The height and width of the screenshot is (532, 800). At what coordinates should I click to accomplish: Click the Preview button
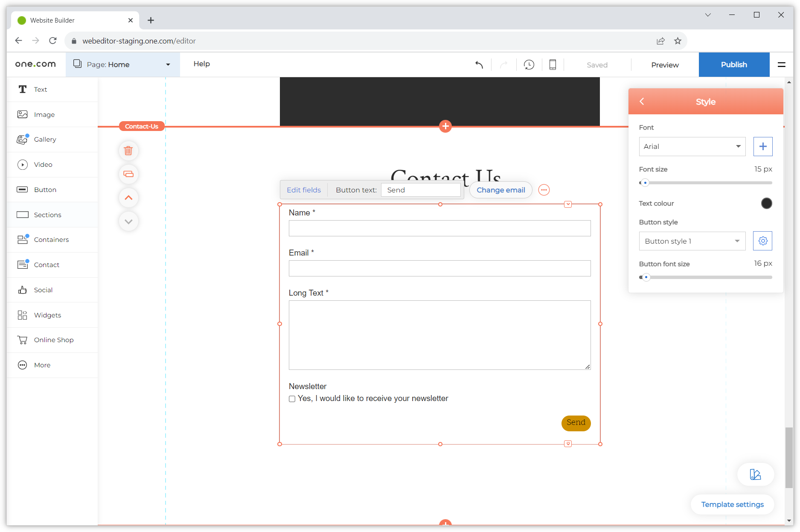(x=665, y=65)
